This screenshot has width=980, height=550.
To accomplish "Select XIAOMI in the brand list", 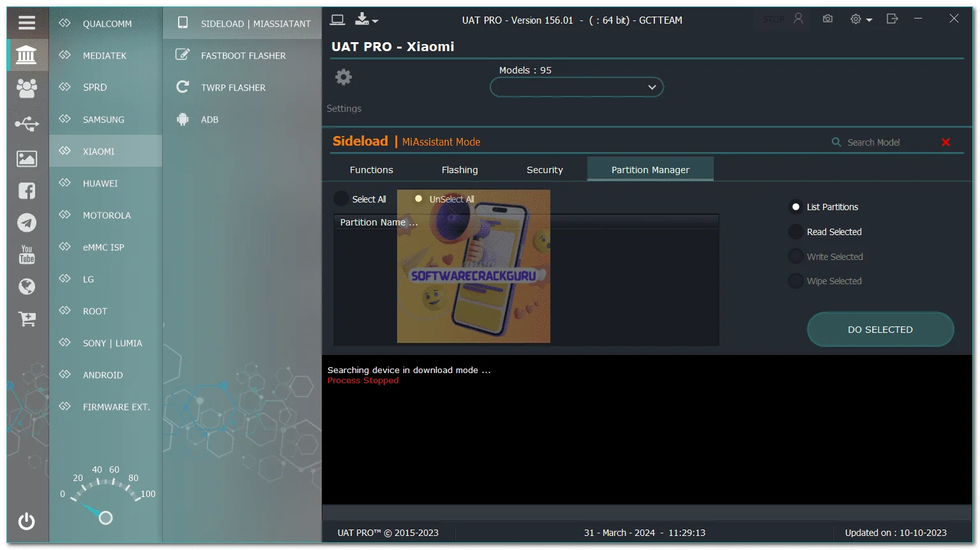I will pyautogui.click(x=106, y=151).
